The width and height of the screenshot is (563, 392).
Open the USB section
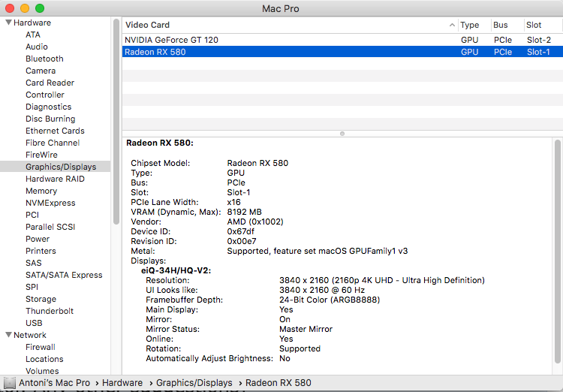coord(34,323)
